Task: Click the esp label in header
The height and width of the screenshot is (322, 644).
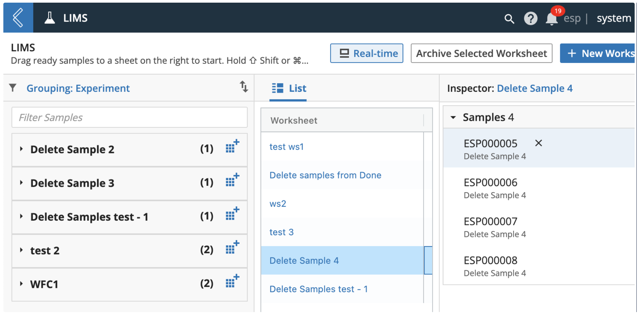Action: click(572, 19)
